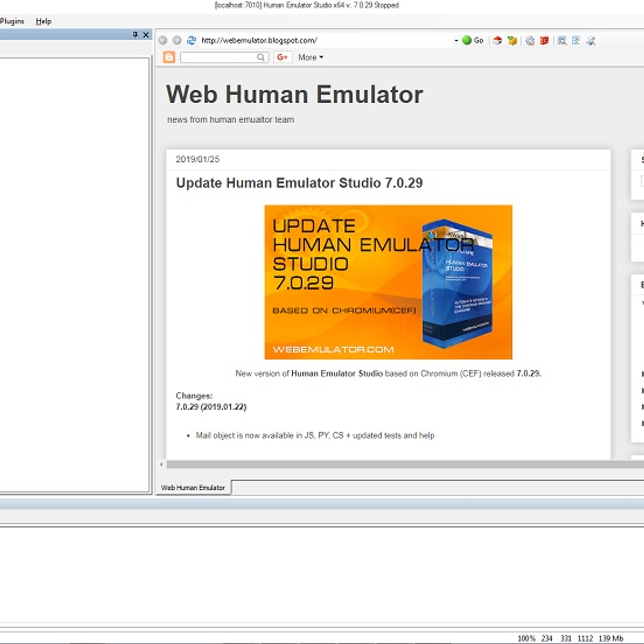
Task: Click the yellow box toolbar icon
Action: [x=512, y=40]
